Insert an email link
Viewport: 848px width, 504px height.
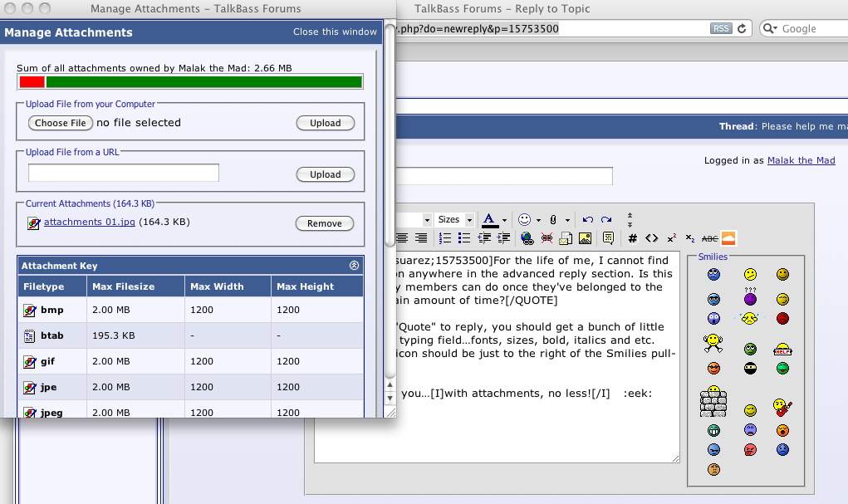point(566,238)
